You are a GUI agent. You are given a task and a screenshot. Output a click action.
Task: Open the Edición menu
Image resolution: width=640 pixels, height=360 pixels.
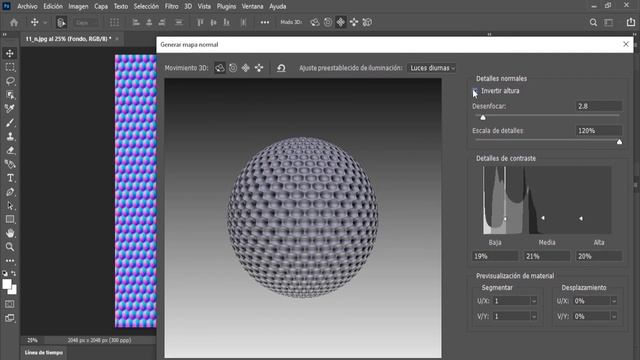[53, 7]
